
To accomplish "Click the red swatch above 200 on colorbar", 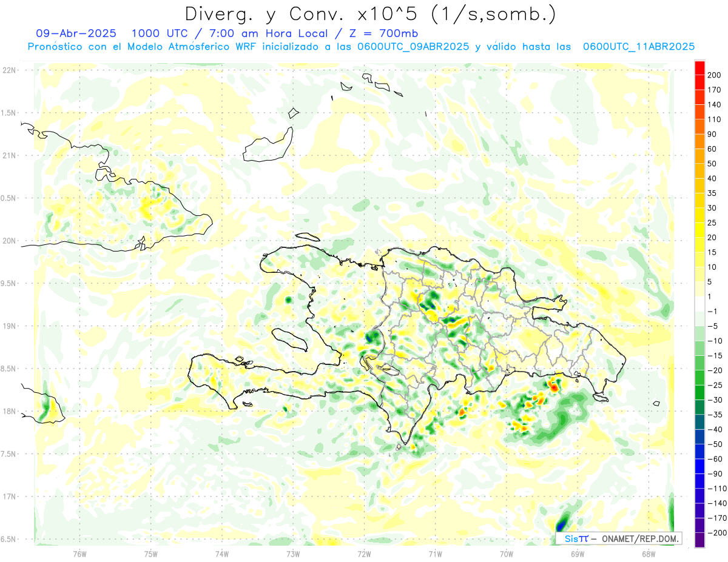I will click(x=699, y=68).
